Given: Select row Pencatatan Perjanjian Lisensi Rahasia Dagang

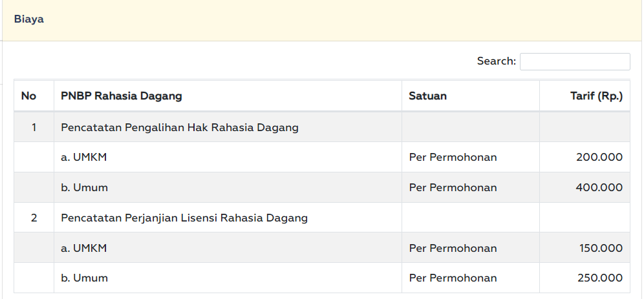Looking at the screenshot, I should 184,218.
